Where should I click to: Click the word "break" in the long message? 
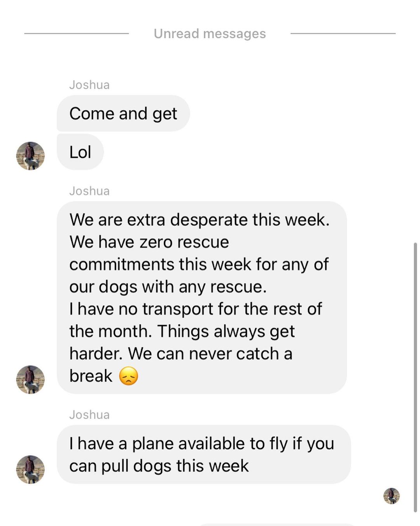click(91, 376)
